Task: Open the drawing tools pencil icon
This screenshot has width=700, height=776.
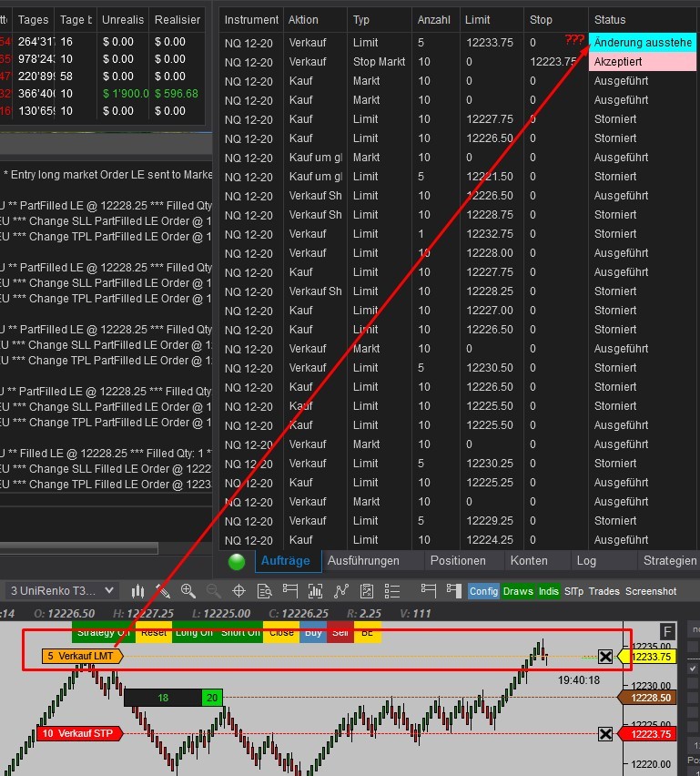Action: [163, 591]
